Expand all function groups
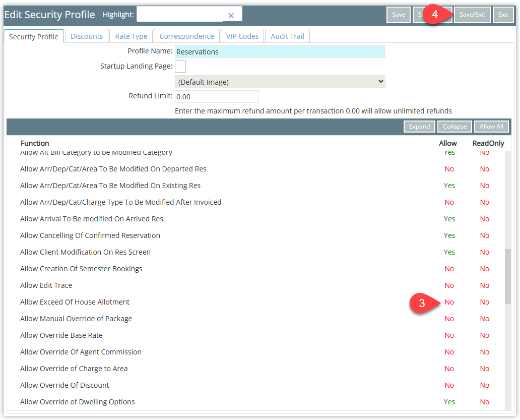Screen dimensions: 520x420 [x=419, y=127]
